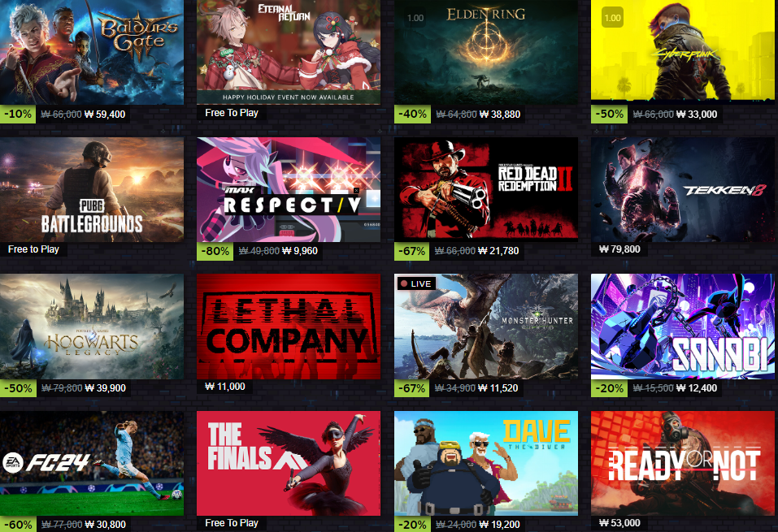Open the Eternal Return holiday event capsule
Image resolution: width=778 pixels, height=532 pixels.
pyautogui.click(x=289, y=52)
